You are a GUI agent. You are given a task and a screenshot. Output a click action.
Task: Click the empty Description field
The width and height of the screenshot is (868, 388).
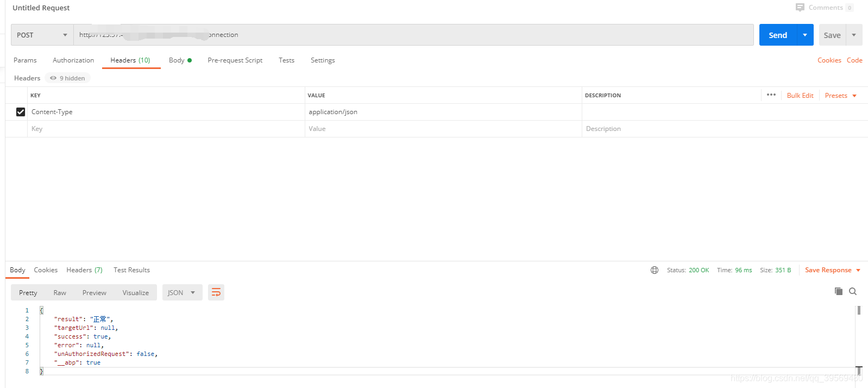pos(725,129)
